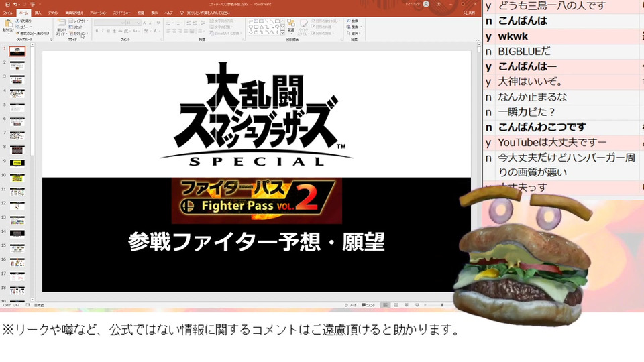
Task: Open the Shape Fill (図形の塗りつぶし) dropdown
Action: [x=325, y=21]
